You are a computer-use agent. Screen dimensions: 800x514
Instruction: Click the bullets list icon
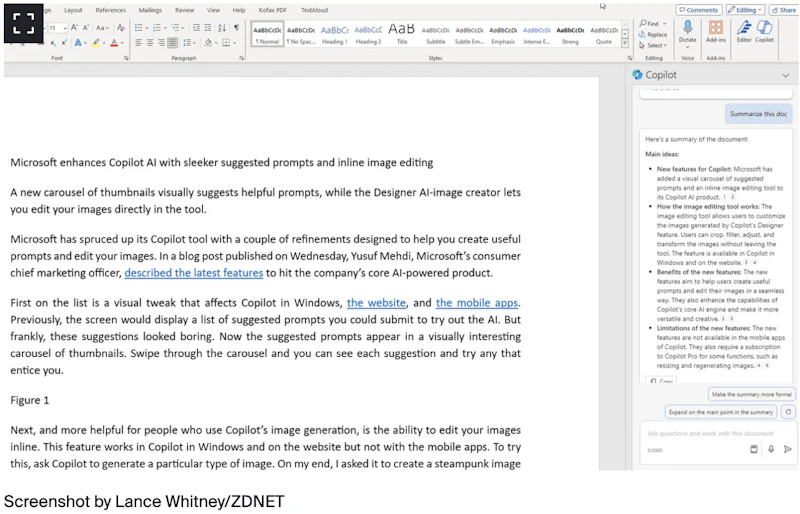[138, 28]
